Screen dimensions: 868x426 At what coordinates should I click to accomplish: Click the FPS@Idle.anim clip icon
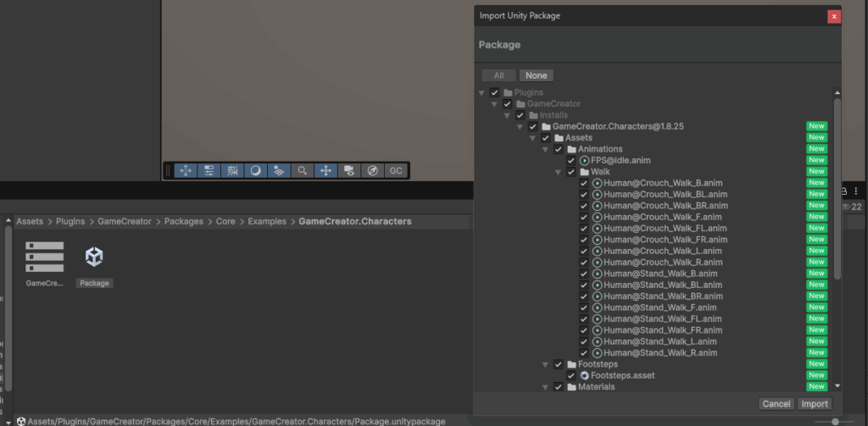(x=585, y=160)
